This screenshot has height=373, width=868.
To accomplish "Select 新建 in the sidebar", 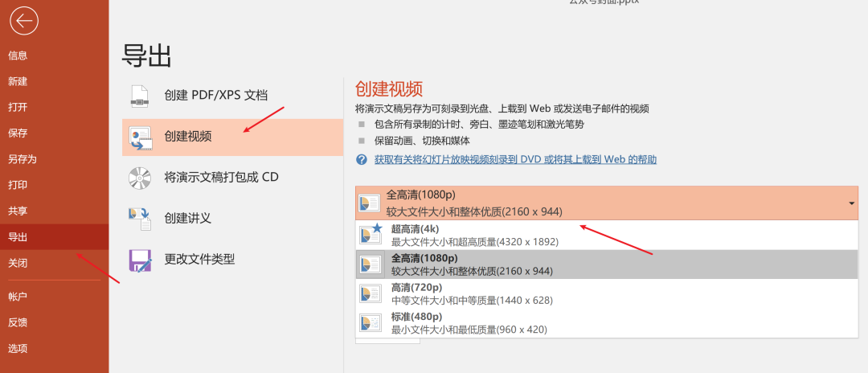I will [x=55, y=81].
